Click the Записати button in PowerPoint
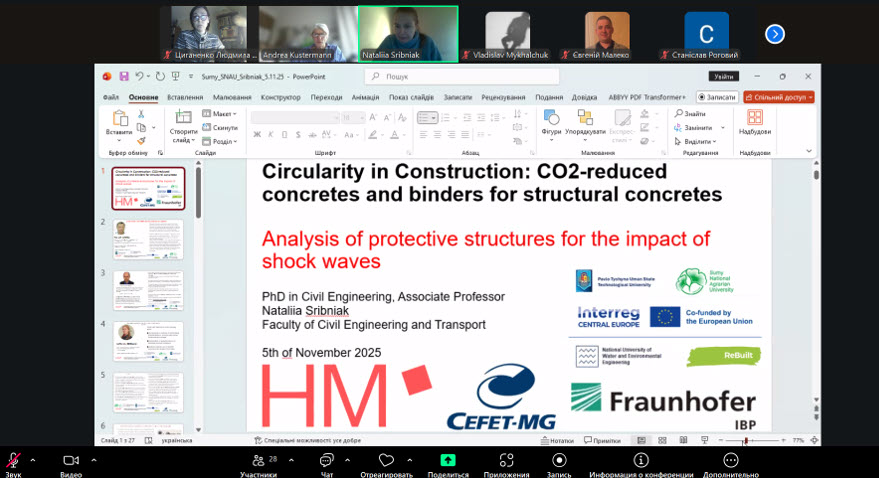 click(x=717, y=97)
